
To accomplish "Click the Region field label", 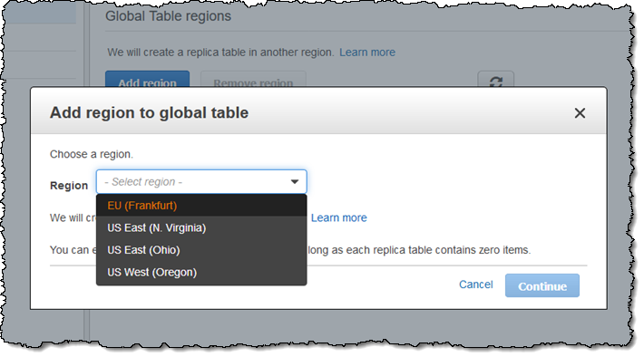I will point(69,186).
